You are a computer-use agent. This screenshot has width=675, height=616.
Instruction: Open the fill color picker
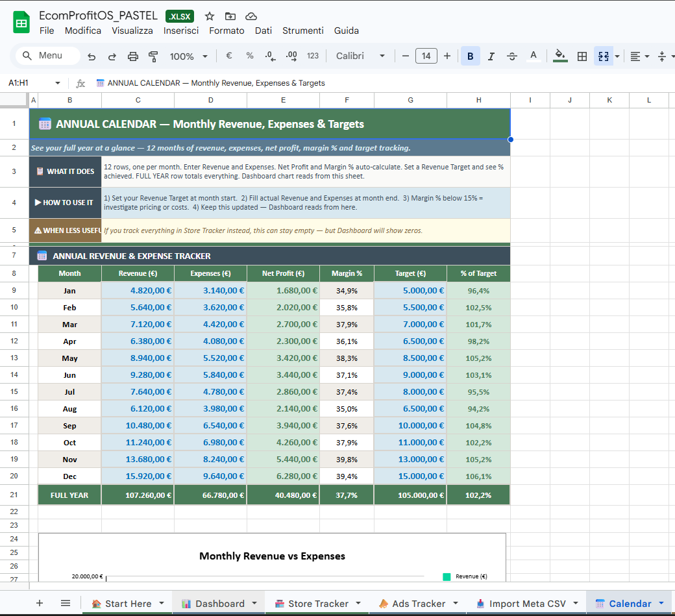click(560, 56)
